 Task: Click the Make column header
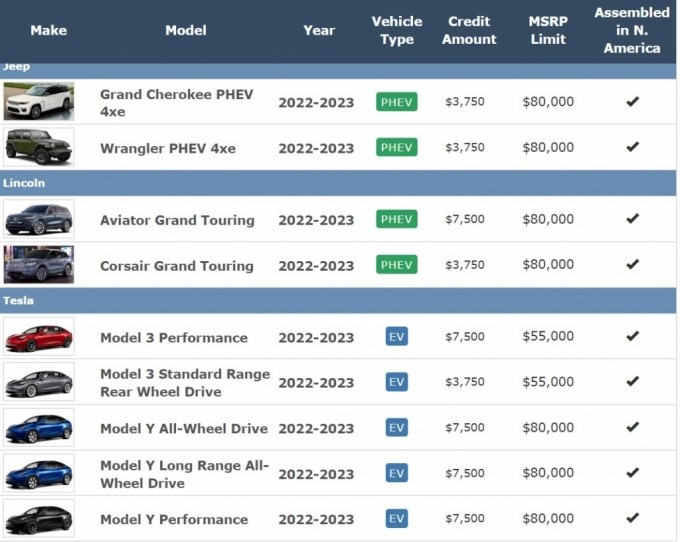tap(49, 30)
